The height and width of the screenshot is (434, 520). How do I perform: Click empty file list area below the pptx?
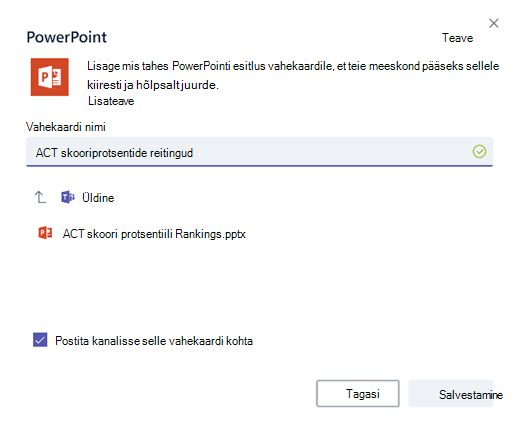tap(259, 283)
